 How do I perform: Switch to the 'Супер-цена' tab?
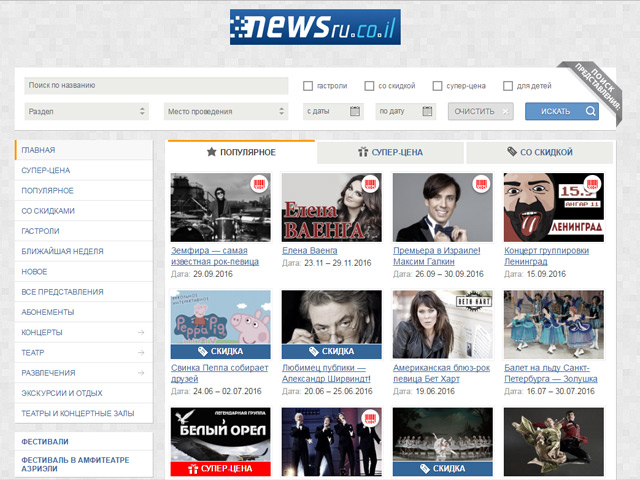pos(390,152)
